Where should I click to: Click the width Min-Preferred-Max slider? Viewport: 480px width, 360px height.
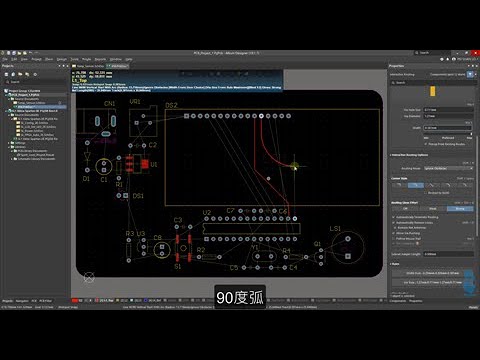(x=448, y=133)
